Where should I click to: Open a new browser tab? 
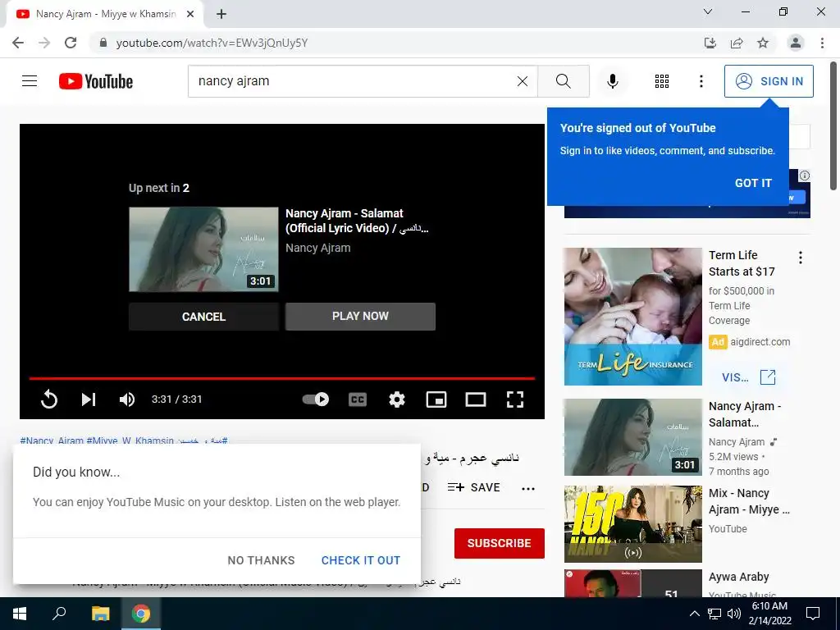coord(221,14)
